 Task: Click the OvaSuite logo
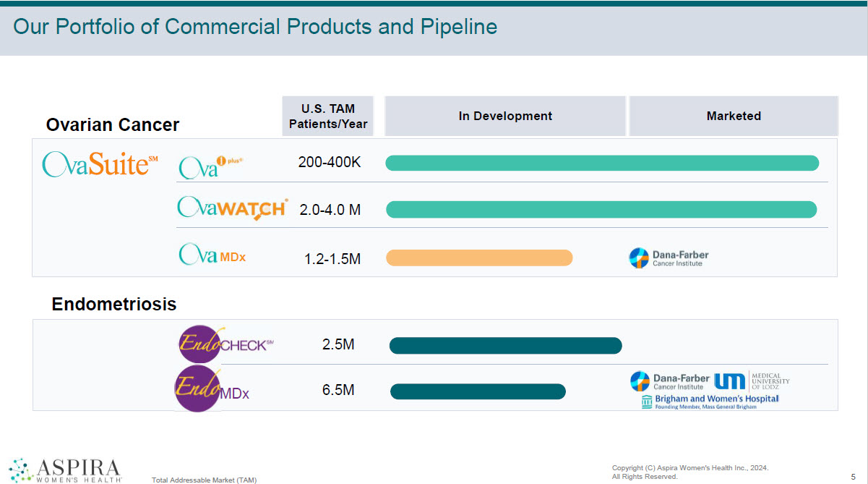(100, 164)
